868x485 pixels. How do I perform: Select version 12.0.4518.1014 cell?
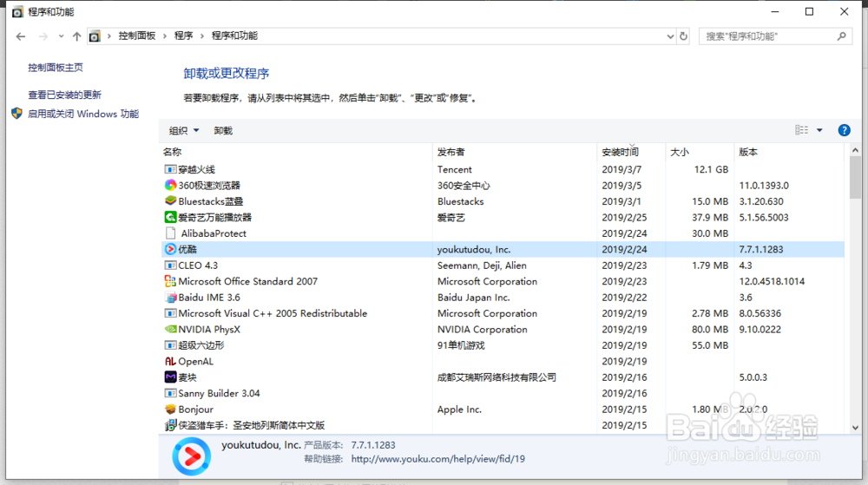(x=772, y=281)
